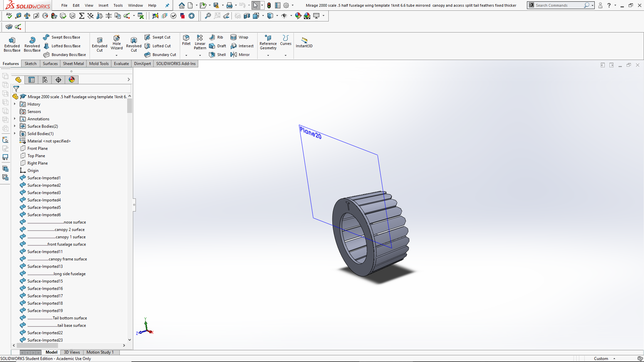Use the Intersect tool
644x362 pixels.
[242, 46]
